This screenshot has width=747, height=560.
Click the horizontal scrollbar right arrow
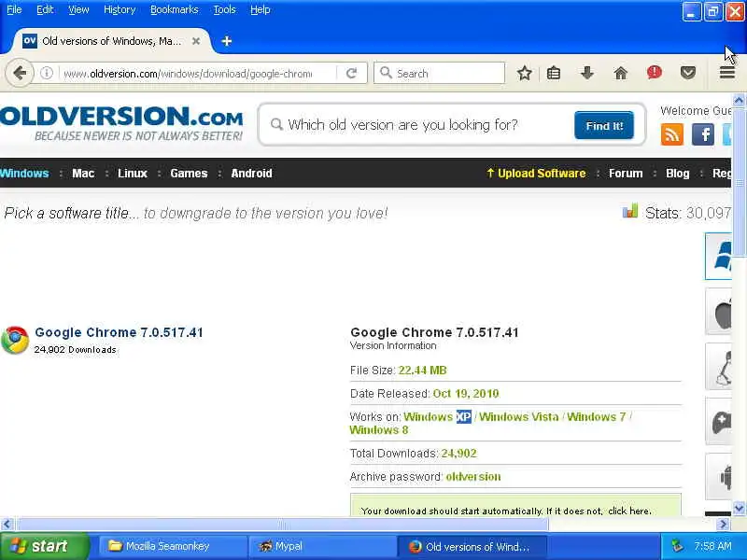click(x=724, y=525)
